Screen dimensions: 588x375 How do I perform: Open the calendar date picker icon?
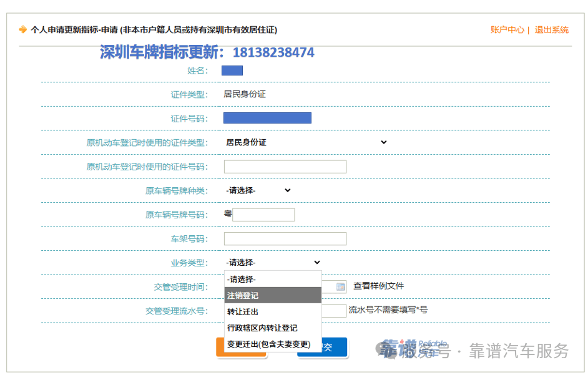(x=341, y=287)
